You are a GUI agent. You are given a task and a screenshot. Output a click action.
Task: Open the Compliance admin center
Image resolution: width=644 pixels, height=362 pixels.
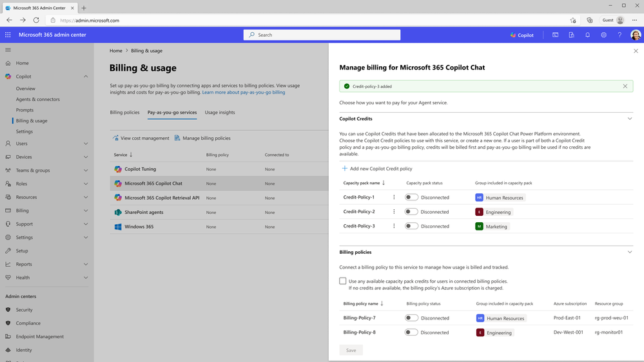(28, 323)
